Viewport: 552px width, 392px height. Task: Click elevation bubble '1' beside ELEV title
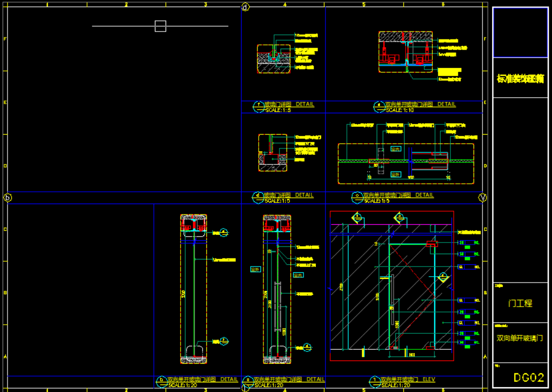pos(375,382)
